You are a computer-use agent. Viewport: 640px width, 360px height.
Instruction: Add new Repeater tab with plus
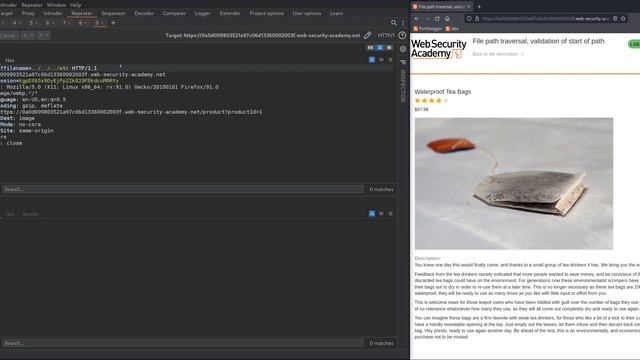pos(113,23)
